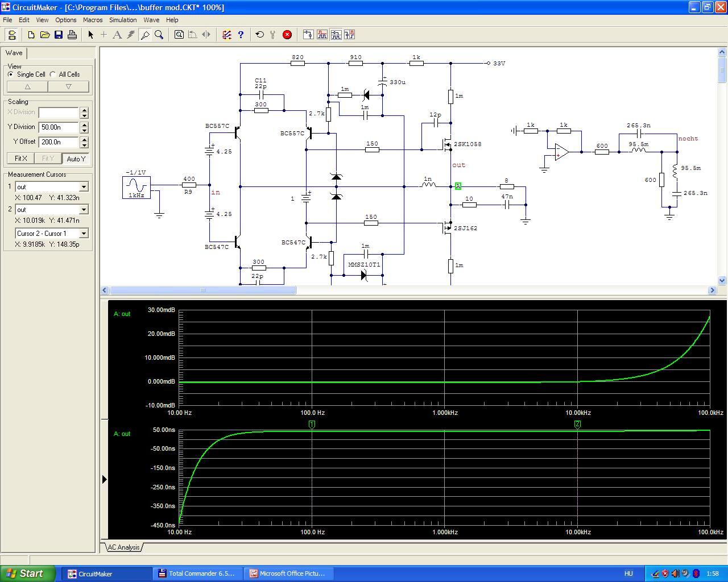The height and width of the screenshot is (582, 728).
Task: Open the Simulation menu
Action: tap(123, 20)
